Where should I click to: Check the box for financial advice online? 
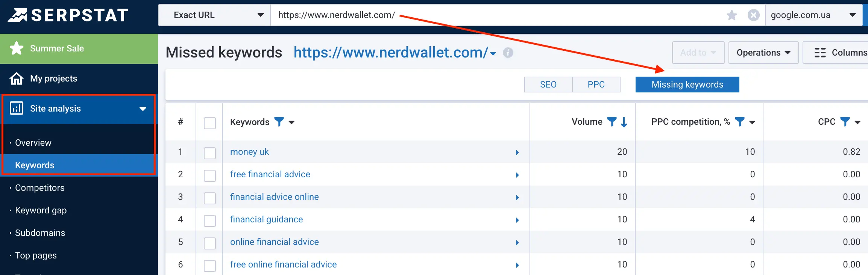pos(210,198)
